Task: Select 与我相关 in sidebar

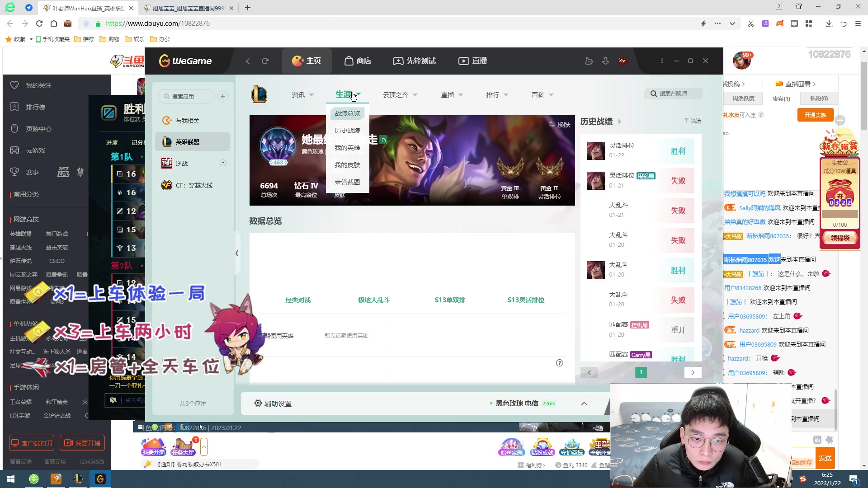Action: [x=192, y=121]
